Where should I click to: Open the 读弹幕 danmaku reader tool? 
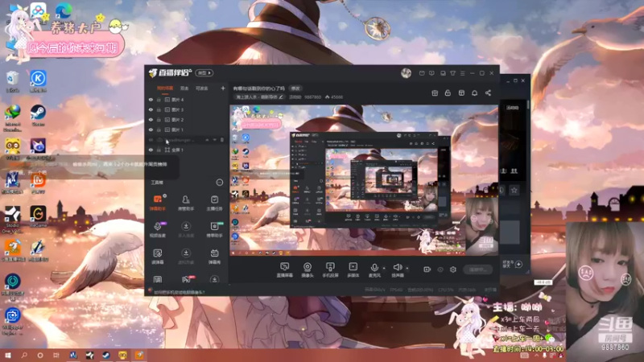click(x=157, y=256)
